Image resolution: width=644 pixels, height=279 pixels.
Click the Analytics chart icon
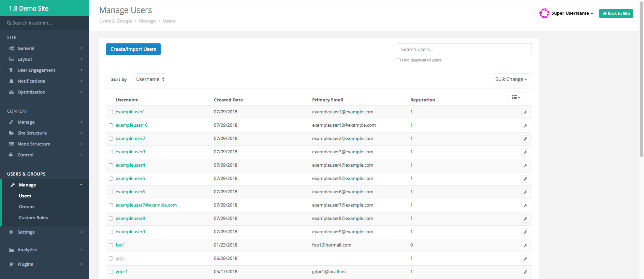(x=12, y=250)
